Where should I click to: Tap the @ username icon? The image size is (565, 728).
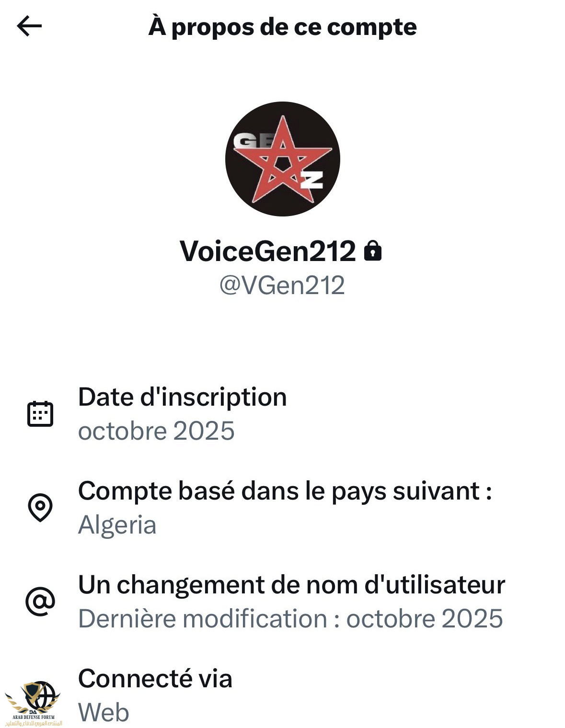tap(40, 601)
